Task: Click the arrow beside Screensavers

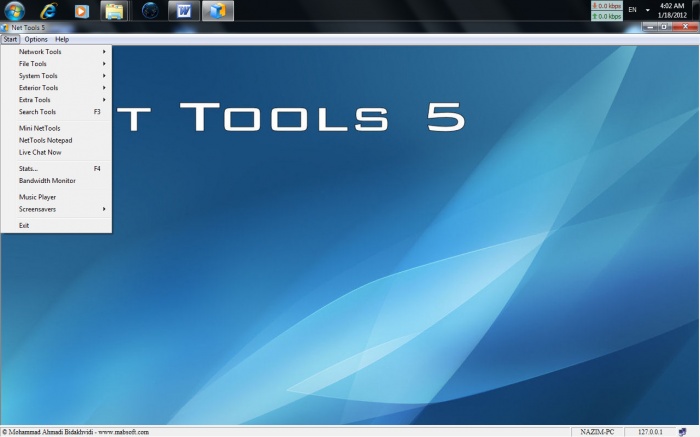Action: (104, 209)
